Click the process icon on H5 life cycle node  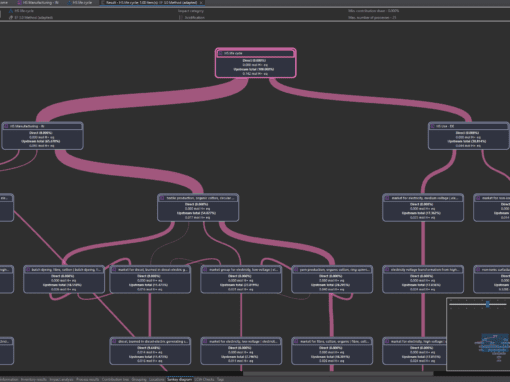[221, 53]
